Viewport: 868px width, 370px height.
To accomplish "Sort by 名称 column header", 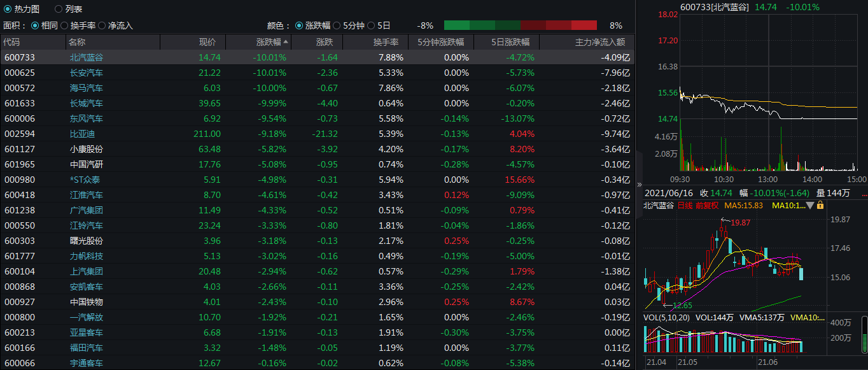I will click(113, 42).
